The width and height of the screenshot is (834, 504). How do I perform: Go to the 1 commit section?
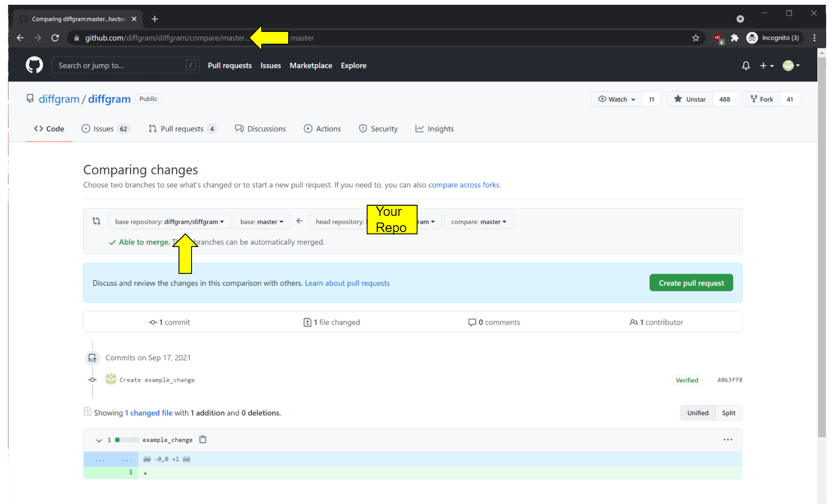click(x=169, y=322)
